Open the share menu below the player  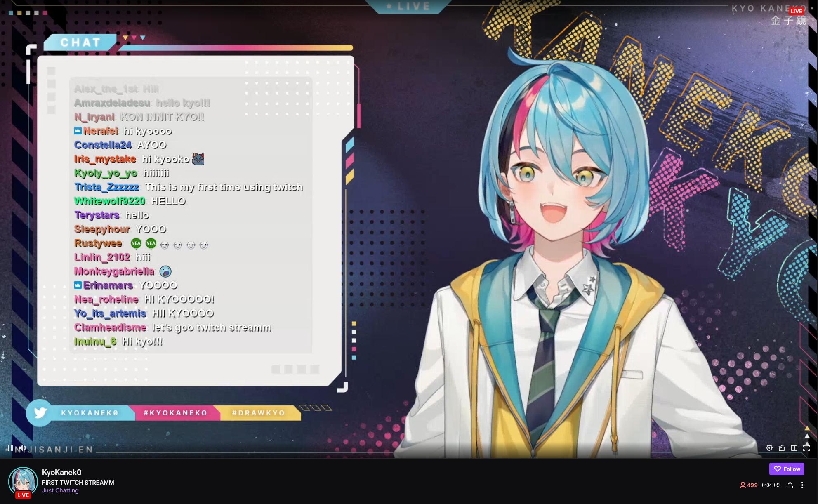point(790,485)
